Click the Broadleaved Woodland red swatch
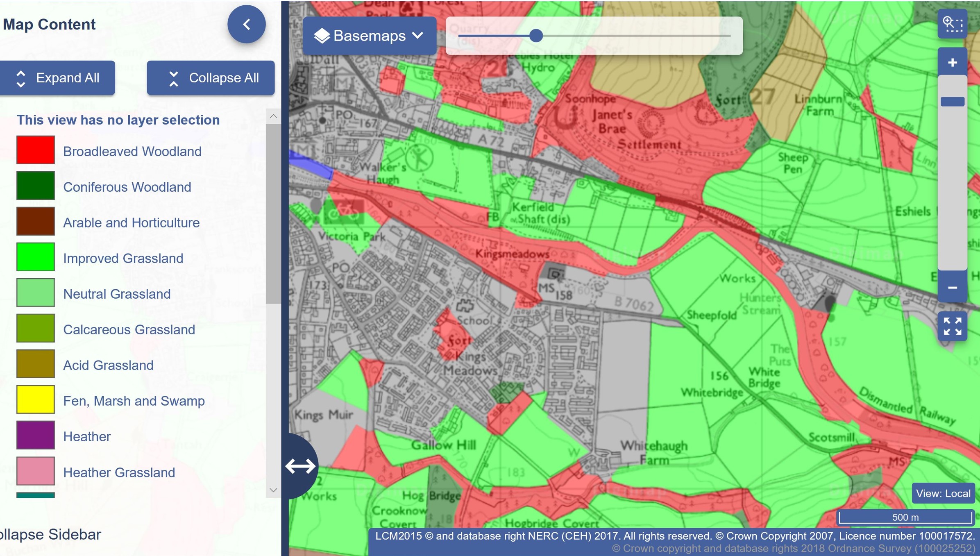The image size is (980, 556). [36, 150]
